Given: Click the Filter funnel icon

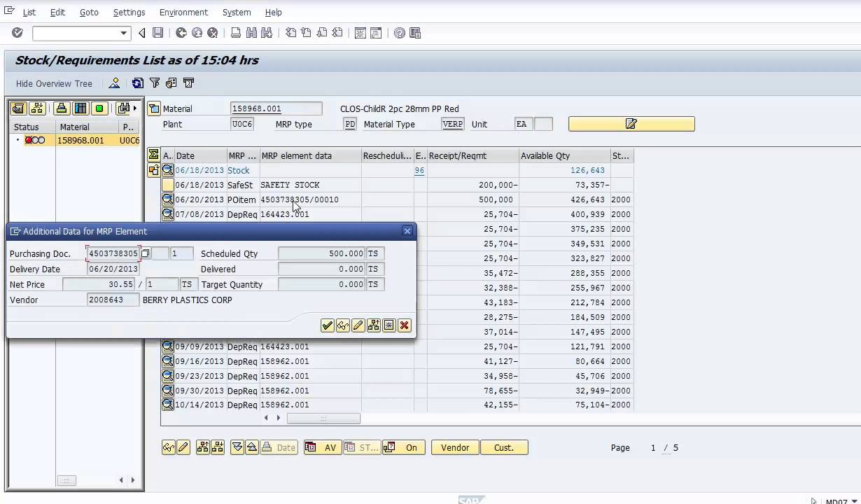Looking at the screenshot, I should coord(155,83).
